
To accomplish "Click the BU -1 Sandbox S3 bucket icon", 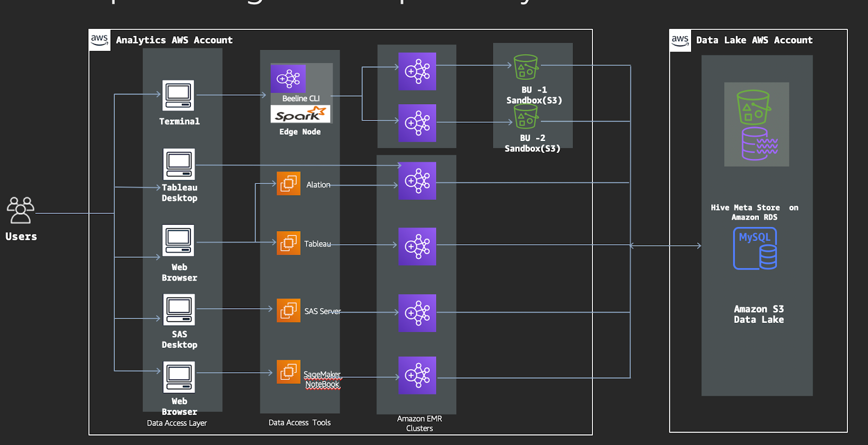I will [x=526, y=67].
